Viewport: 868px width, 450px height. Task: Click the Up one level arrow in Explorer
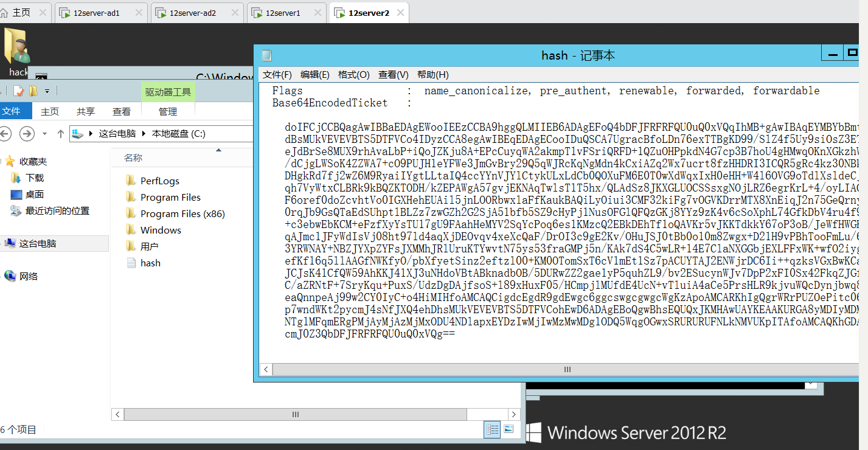(61, 133)
